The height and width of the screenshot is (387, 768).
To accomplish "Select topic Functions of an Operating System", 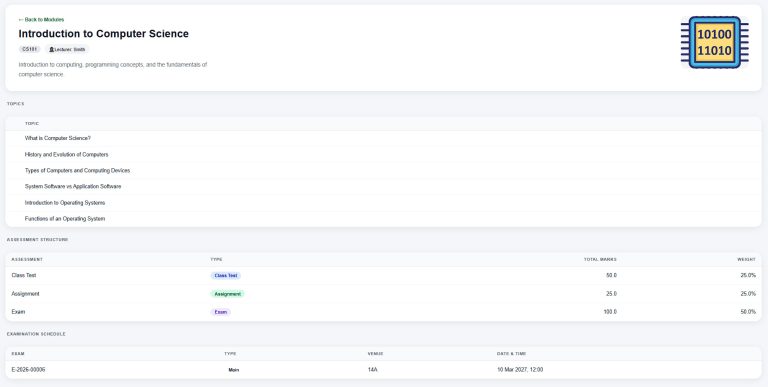I will coord(65,219).
